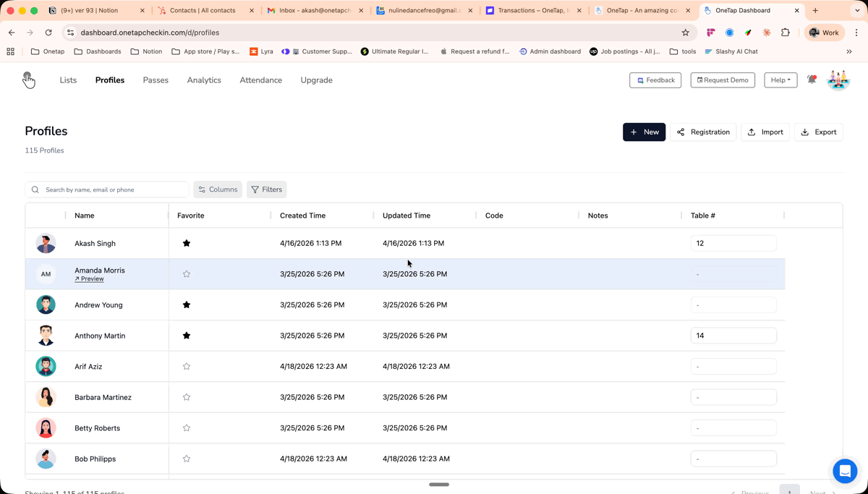Image resolution: width=868 pixels, height=494 pixels.
Task: Open the Attendance tab
Action: 261,80
